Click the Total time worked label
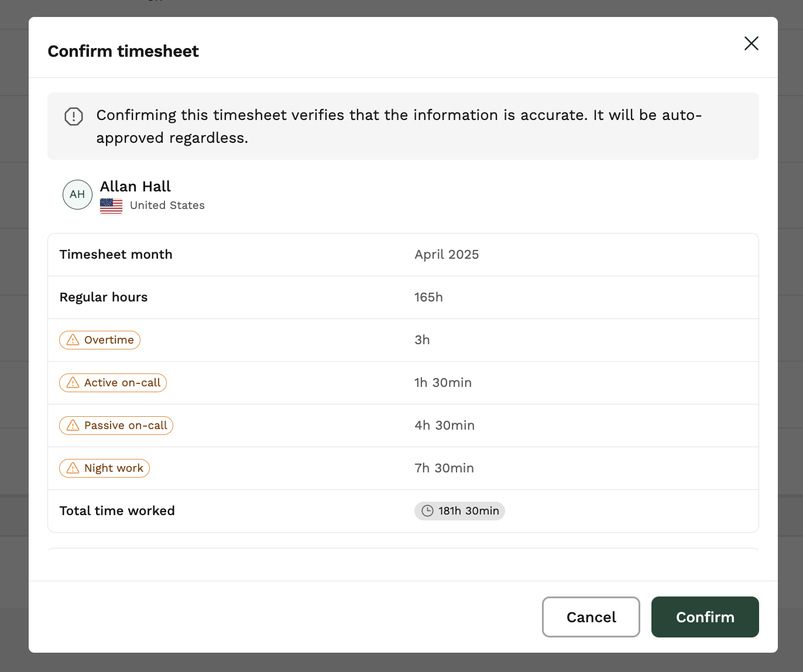 click(x=117, y=511)
